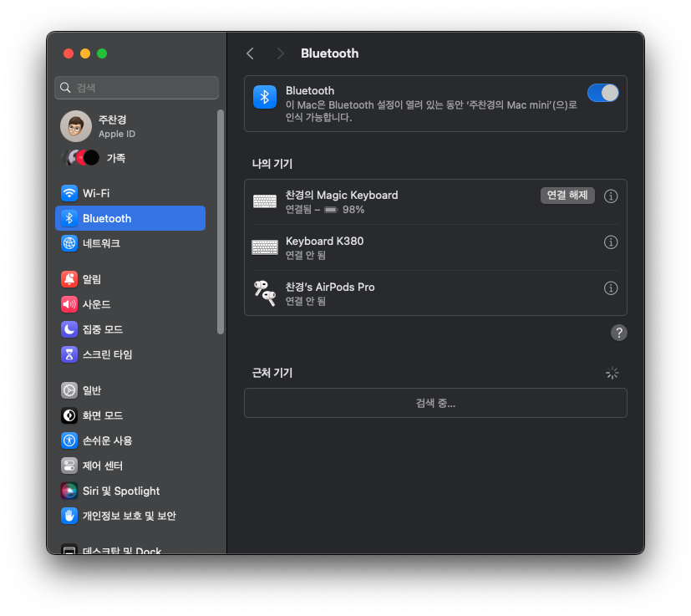
Task: Select Bluetooth in the sidebar
Action: coord(130,218)
